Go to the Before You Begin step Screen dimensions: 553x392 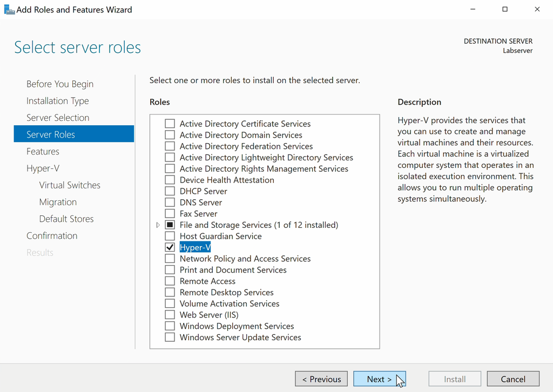(59, 84)
